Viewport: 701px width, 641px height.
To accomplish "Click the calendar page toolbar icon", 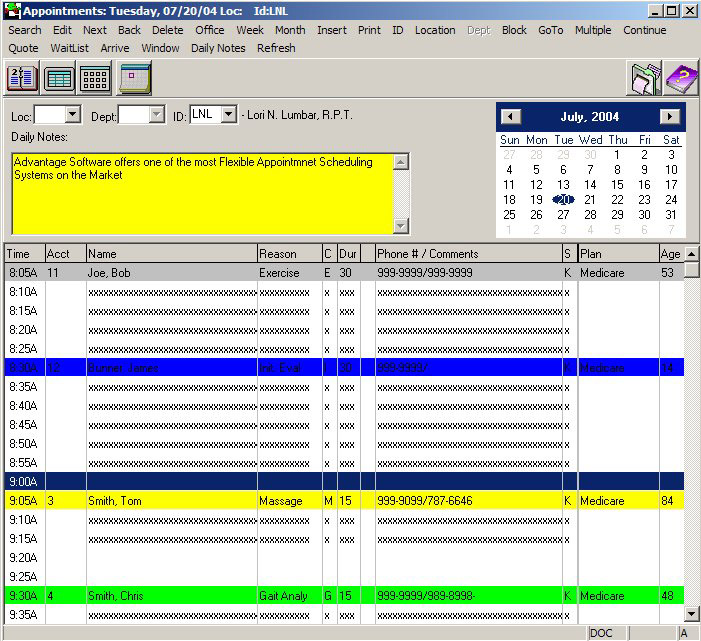I will pyautogui.click(x=134, y=78).
